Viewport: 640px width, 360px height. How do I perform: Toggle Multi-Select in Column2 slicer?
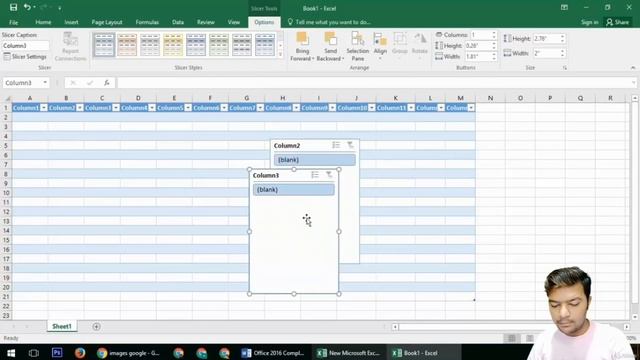(x=336, y=145)
